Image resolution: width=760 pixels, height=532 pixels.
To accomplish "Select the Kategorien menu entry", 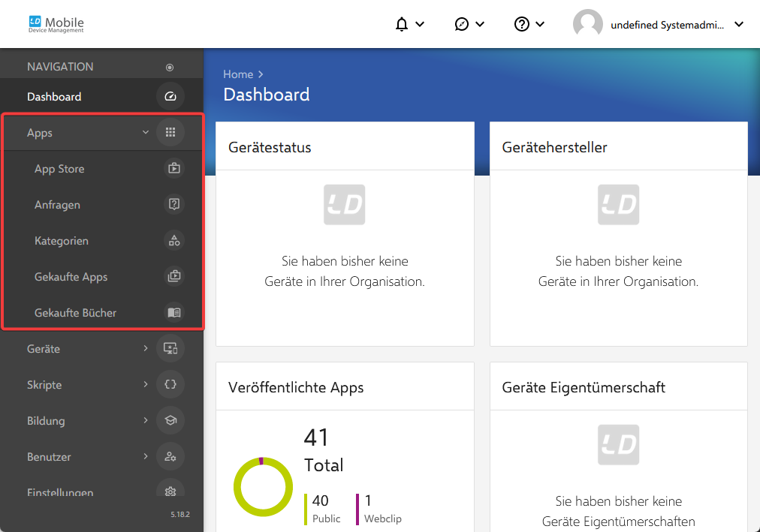I will coord(103,240).
